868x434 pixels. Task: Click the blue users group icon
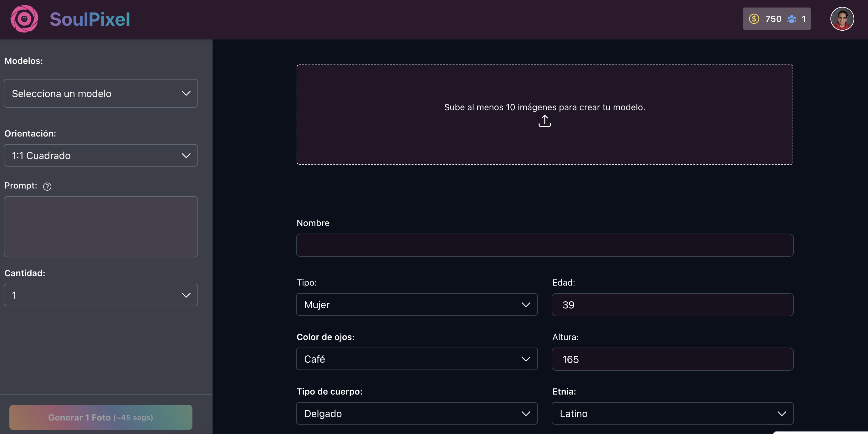792,19
